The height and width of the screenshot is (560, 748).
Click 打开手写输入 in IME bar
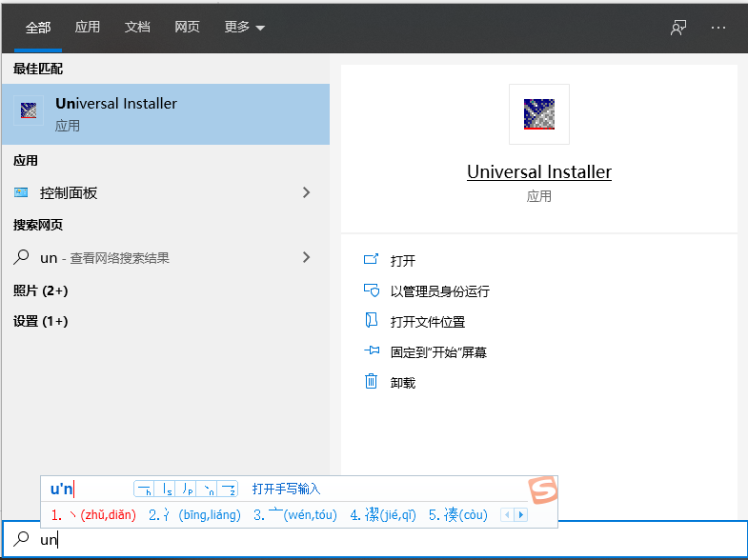pyautogui.click(x=286, y=489)
